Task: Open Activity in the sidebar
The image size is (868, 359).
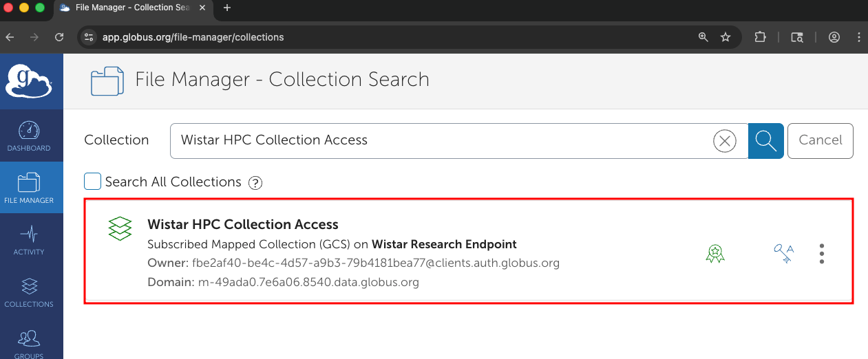Action: tap(29, 240)
